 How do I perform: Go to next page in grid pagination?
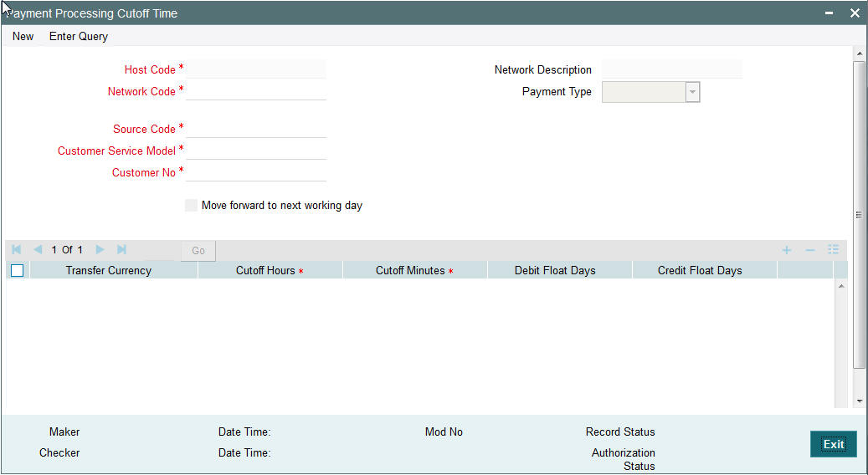100,250
